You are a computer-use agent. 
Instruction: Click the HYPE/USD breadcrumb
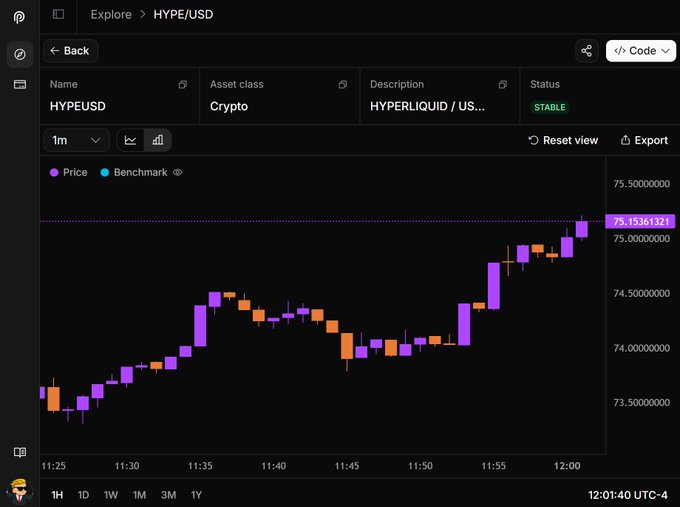[183, 14]
